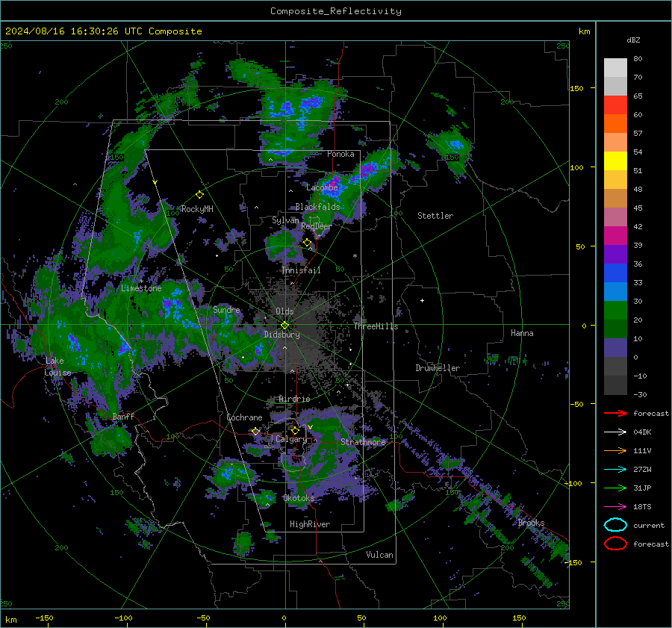Viewport: 672px width, 628px height.
Task: Click the yellow 54 dBZ color swatch
Action: point(615,161)
